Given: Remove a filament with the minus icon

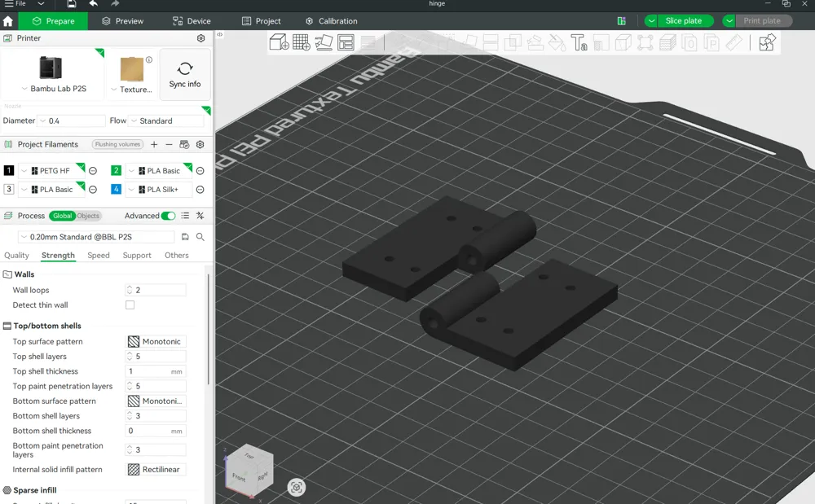Looking at the screenshot, I should click(169, 144).
